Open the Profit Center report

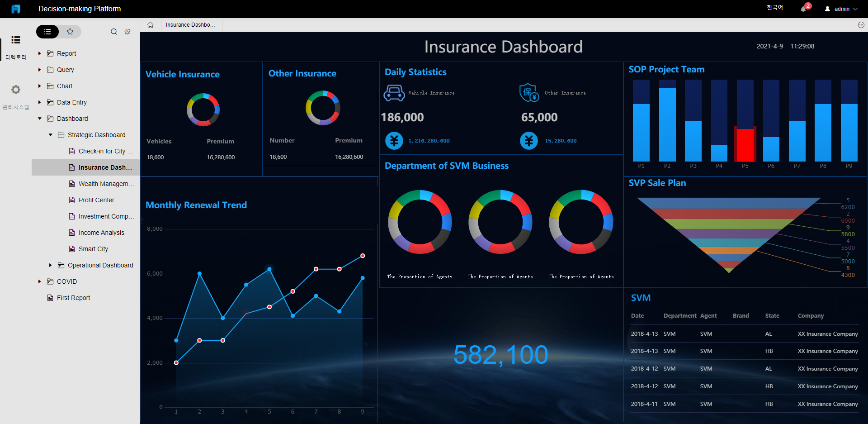tap(96, 200)
